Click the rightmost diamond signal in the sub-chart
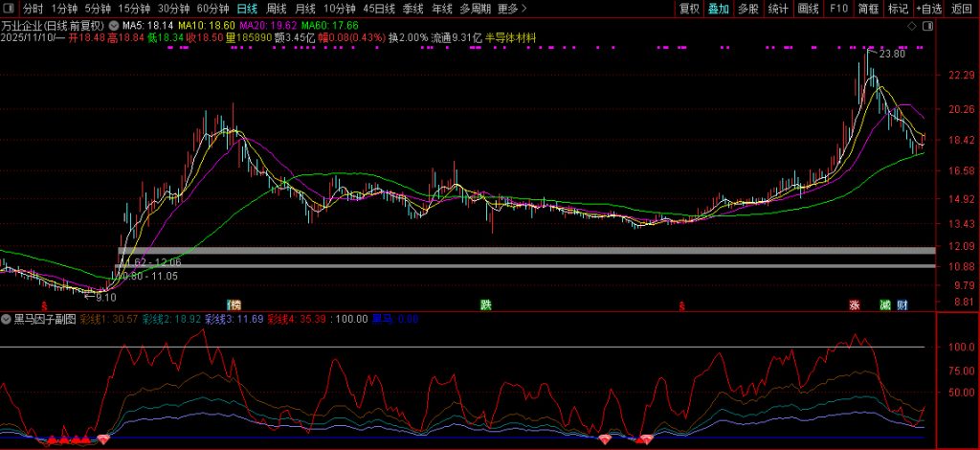Screen dimensions: 980x450 pos(646,439)
